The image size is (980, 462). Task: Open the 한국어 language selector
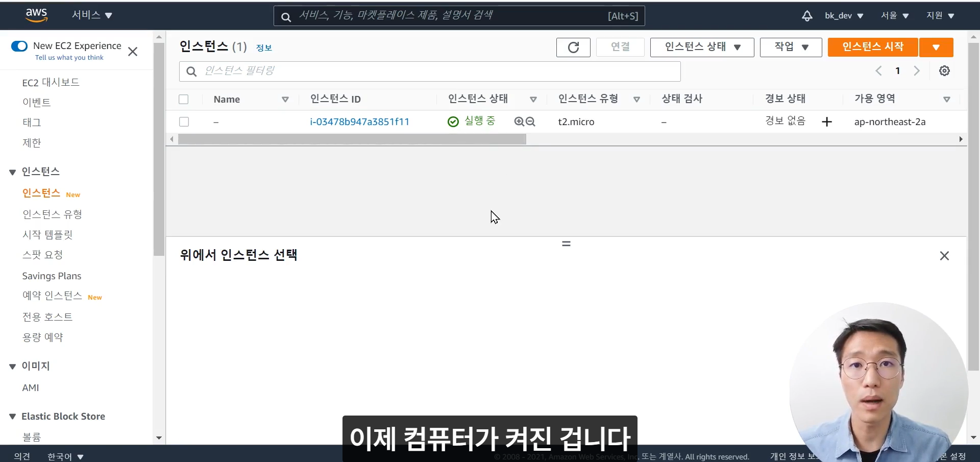click(x=65, y=456)
